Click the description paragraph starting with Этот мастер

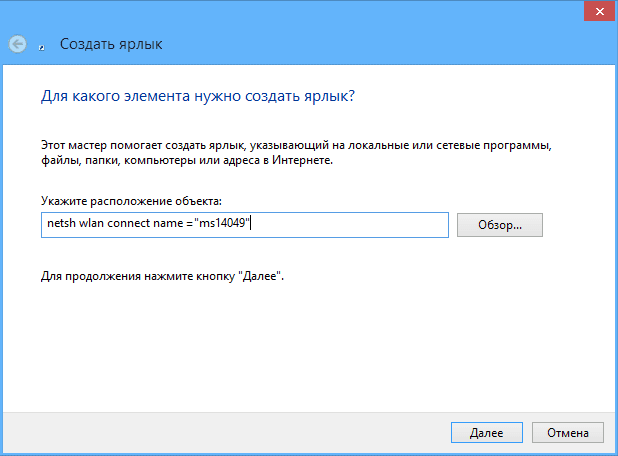[x=296, y=153]
